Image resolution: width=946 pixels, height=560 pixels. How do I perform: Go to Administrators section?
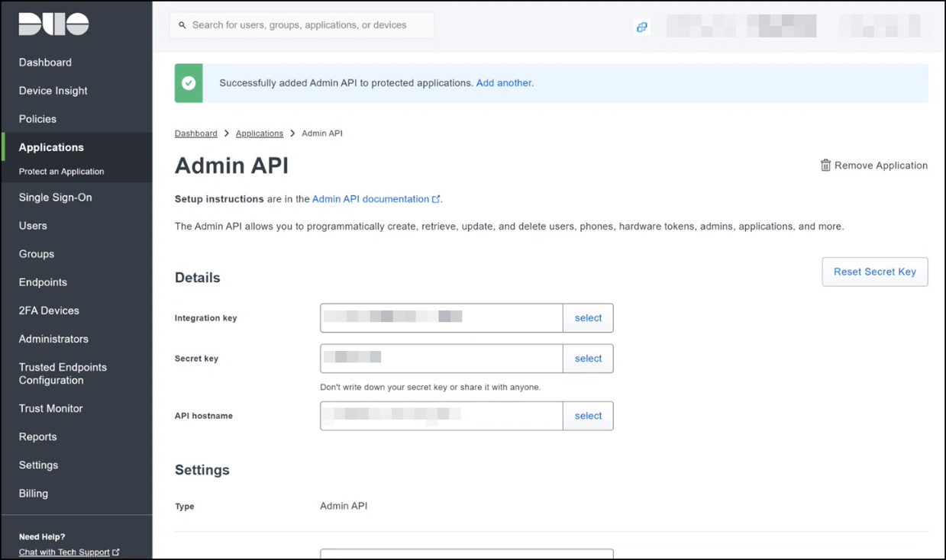[x=53, y=339]
